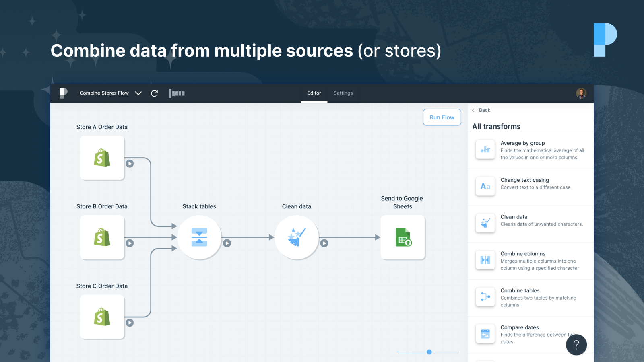Open the Parabola logo in the top bar
The height and width of the screenshot is (362, 644).
tap(63, 93)
